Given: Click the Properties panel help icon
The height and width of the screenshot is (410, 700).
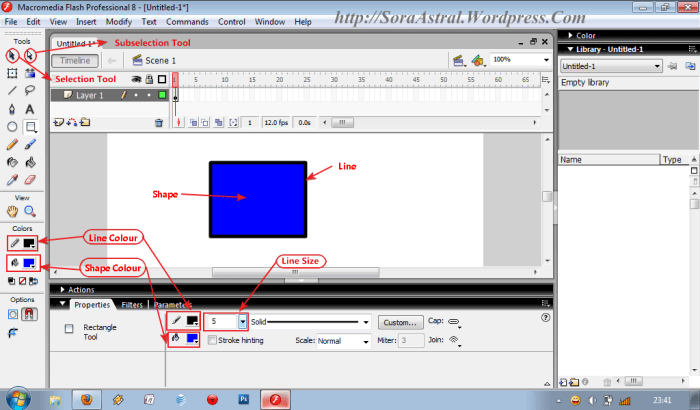Looking at the screenshot, I should [545, 318].
